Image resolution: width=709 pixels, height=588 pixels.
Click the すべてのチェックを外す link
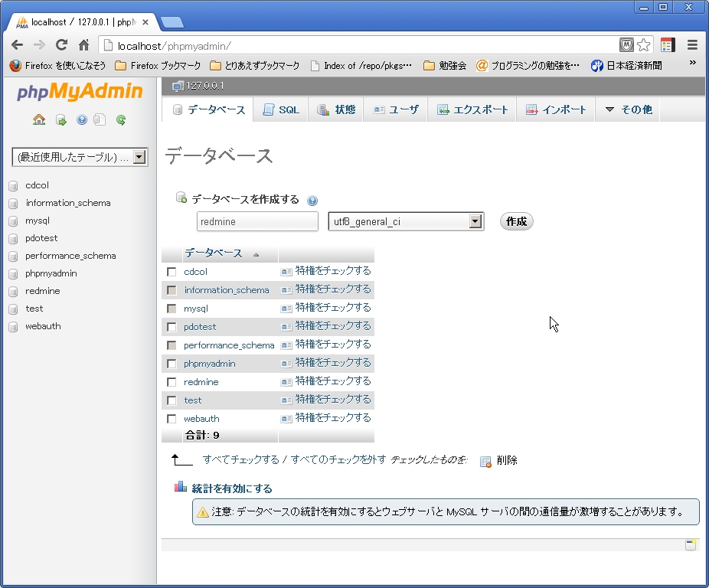[338, 460]
